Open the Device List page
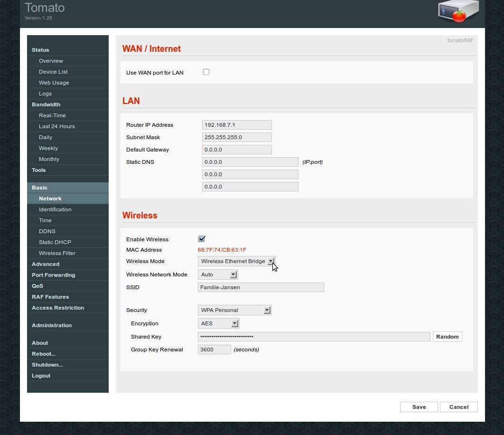The image size is (504, 435). click(x=53, y=71)
